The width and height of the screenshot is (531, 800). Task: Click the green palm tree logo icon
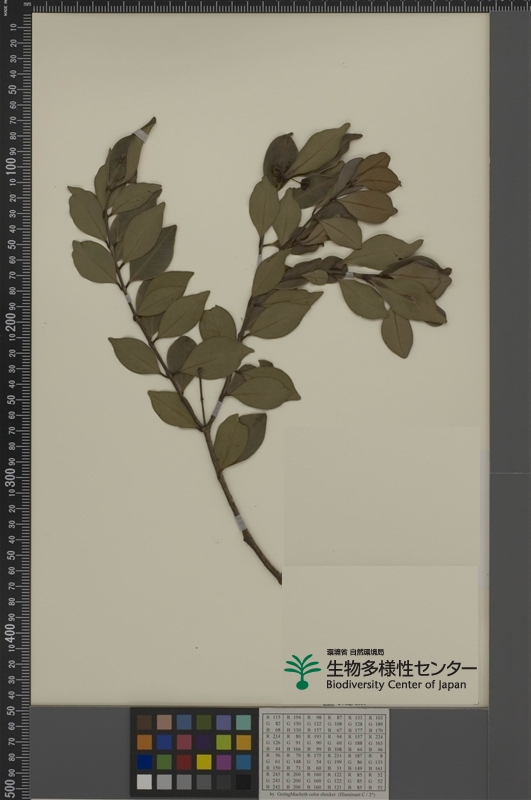[302, 671]
